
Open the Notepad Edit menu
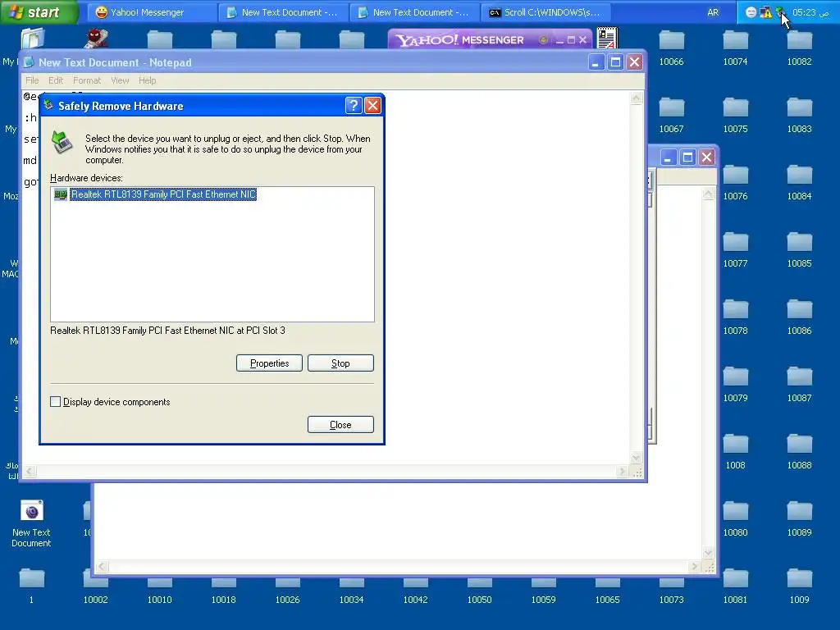click(x=56, y=80)
